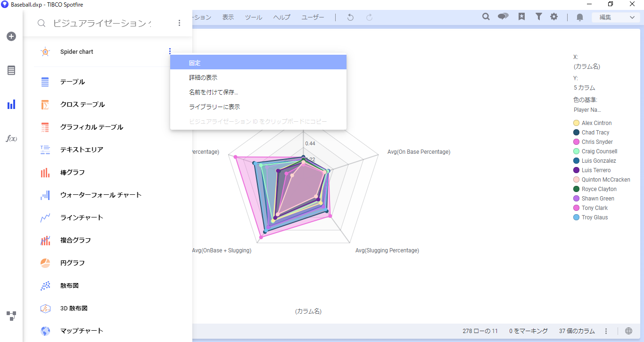This screenshot has height=342, width=644.
Task: Click the search magnifier in visualization flyout
Action: [x=41, y=23]
